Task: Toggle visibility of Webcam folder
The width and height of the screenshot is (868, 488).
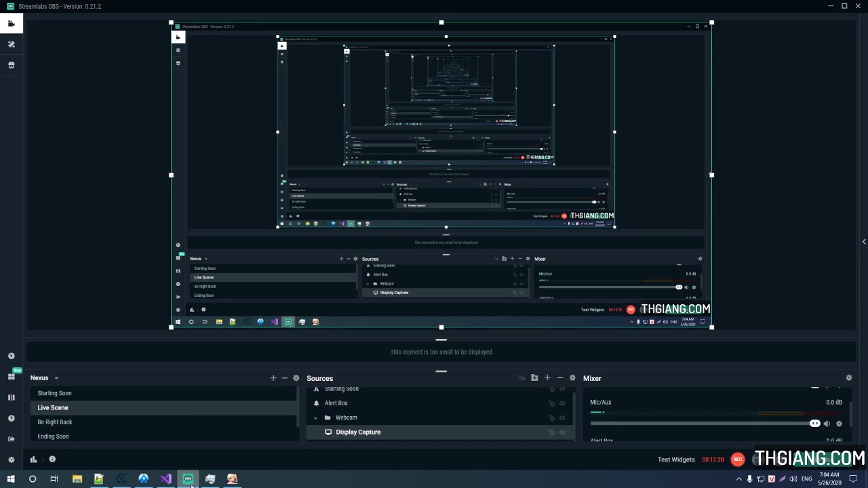Action: [x=562, y=418]
